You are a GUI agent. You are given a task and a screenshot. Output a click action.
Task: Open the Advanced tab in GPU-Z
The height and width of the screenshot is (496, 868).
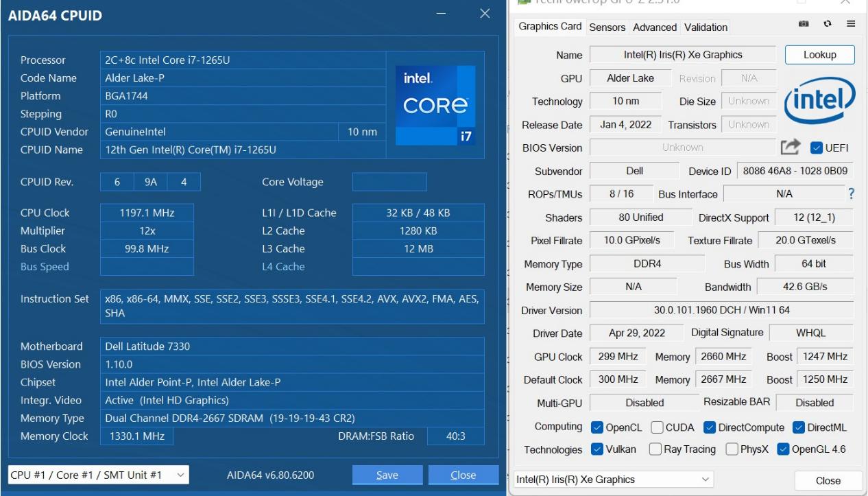(653, 27)
